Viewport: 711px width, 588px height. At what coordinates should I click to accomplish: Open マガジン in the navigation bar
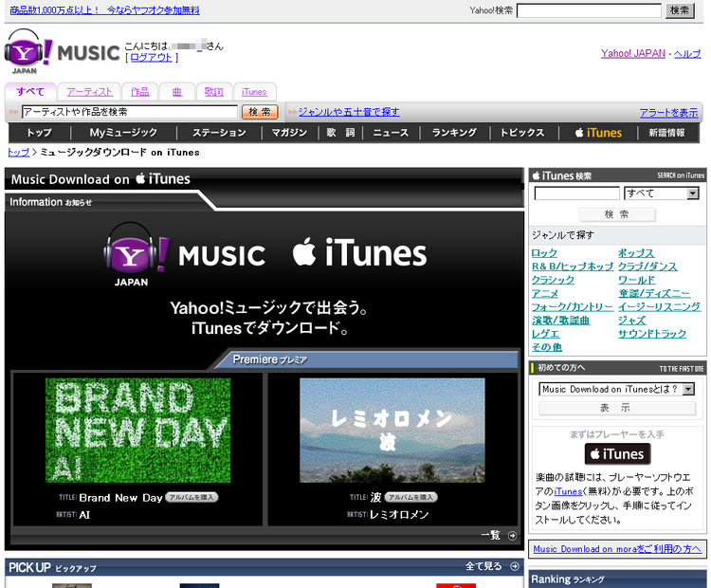pos(289,133)
